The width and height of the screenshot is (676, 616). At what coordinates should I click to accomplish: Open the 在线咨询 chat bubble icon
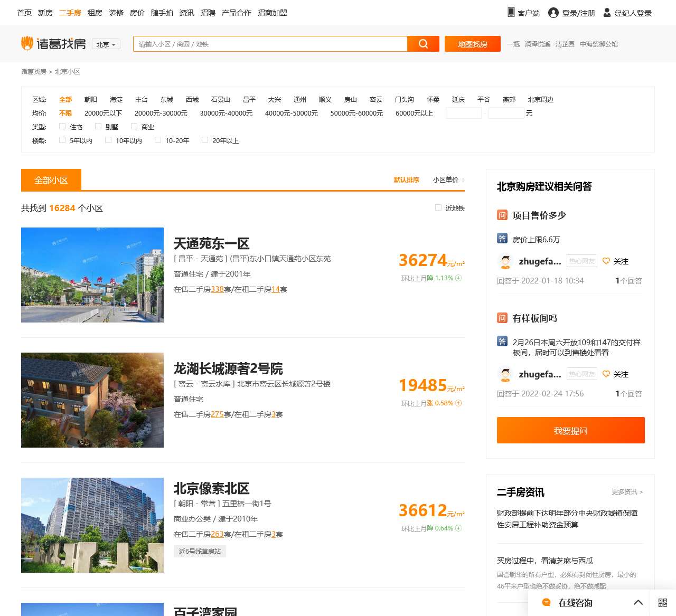click(x=546, y=602)
